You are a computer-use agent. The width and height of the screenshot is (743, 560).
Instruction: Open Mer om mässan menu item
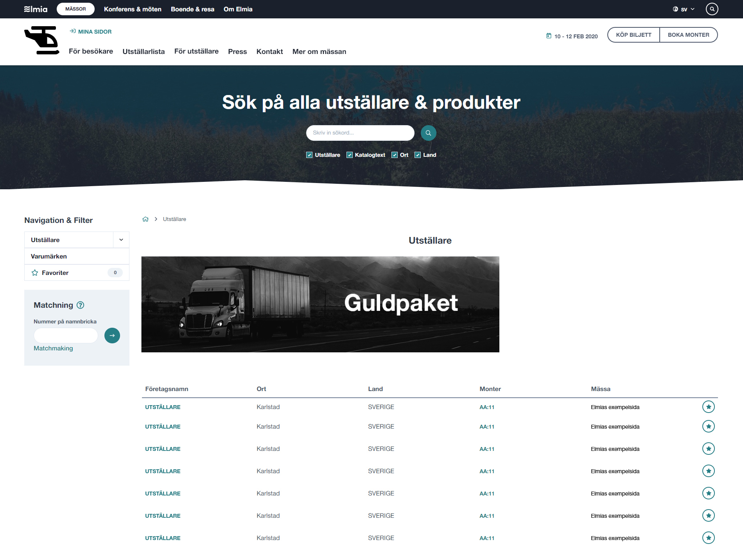[319, 52]
